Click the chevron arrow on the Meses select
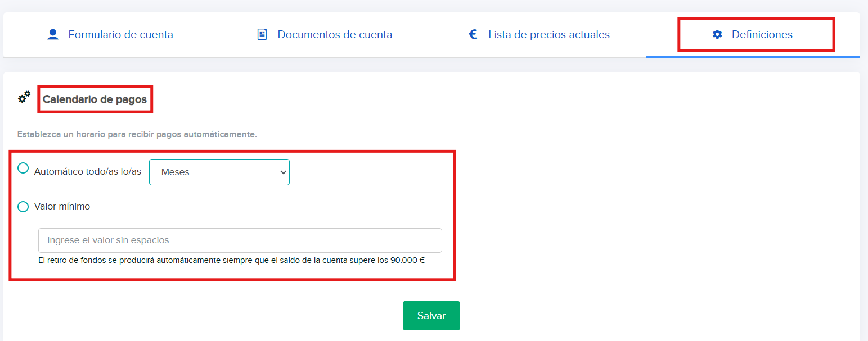 [283, 172]
